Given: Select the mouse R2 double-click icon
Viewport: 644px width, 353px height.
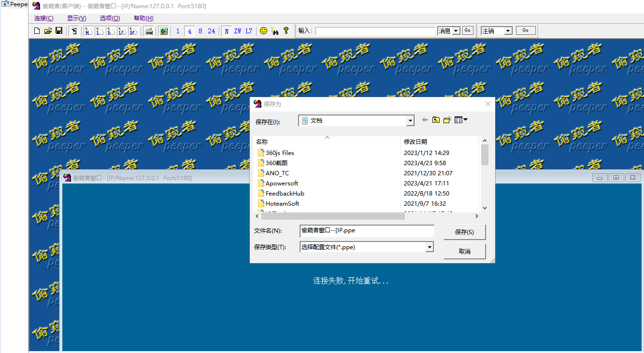Looking at the screenshot, I should [133, 31].
